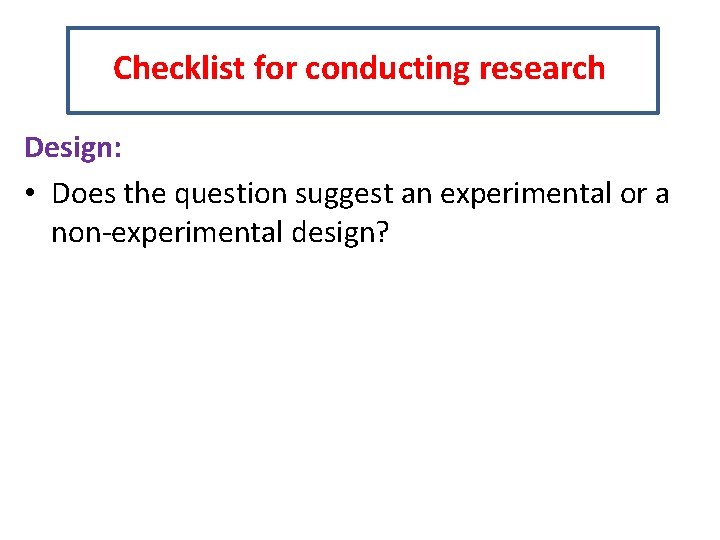Select the purple 'Design:' heading

point(73,148)
